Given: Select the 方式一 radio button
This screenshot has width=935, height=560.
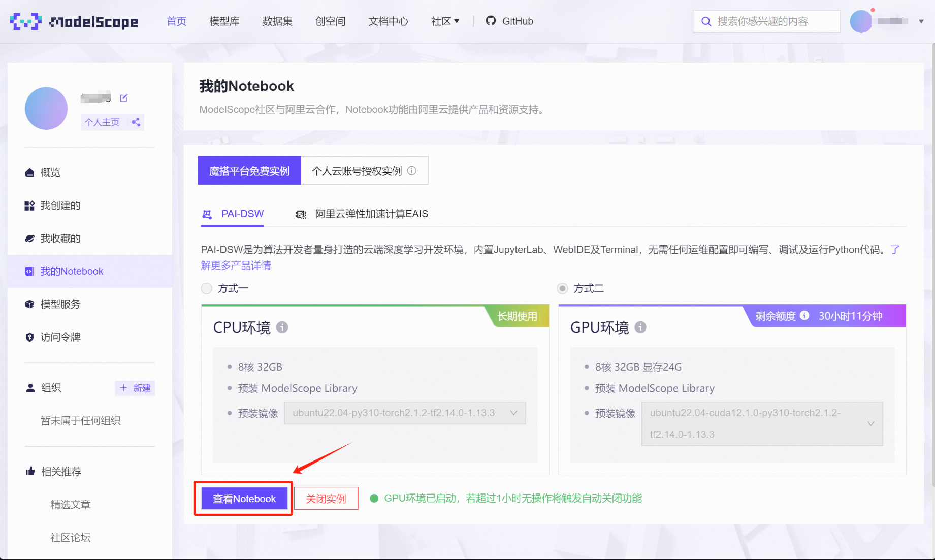Looking at the screenshot, I should point(207,289).
